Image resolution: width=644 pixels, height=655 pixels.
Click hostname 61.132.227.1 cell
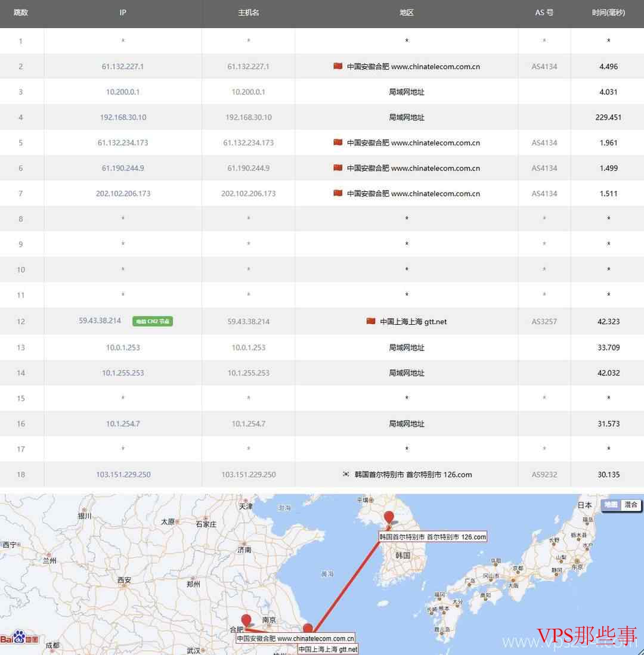click(x=248, y=66)
